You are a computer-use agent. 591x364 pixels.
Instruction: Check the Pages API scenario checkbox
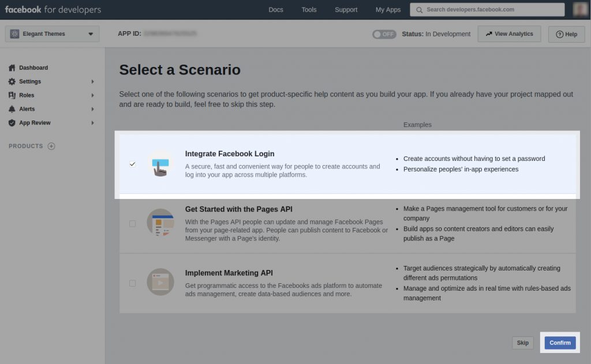(133, 223)
